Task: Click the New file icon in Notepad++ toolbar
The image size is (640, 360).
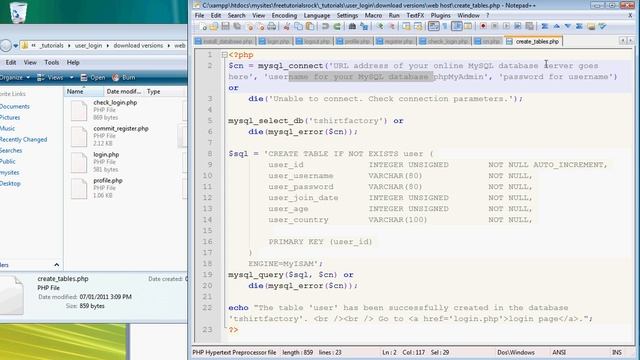Action: [x=203, y=27]
